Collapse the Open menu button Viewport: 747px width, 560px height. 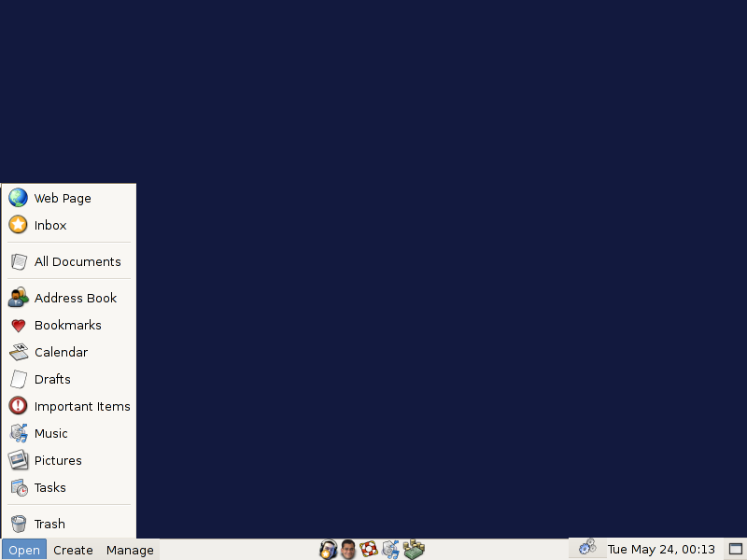24,550
